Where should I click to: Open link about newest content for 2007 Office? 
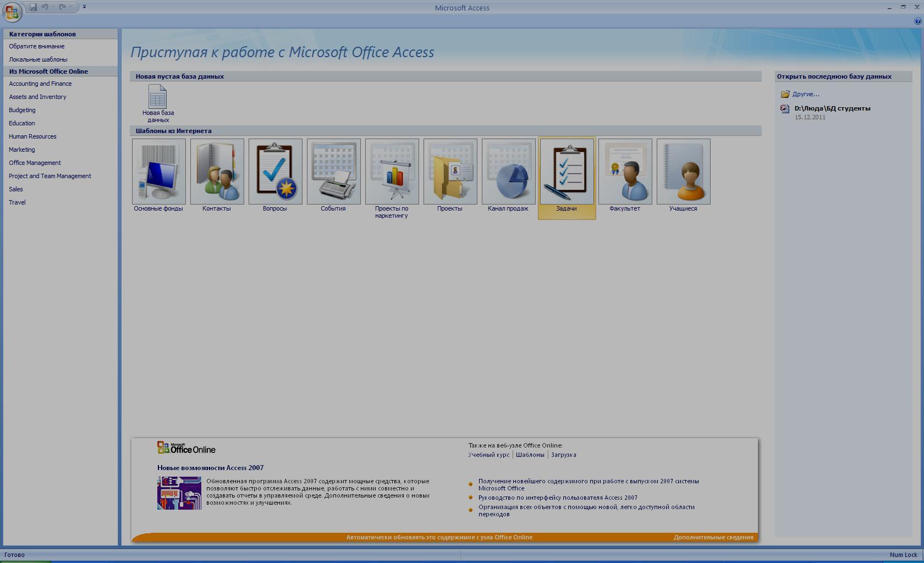coord(588,484)
